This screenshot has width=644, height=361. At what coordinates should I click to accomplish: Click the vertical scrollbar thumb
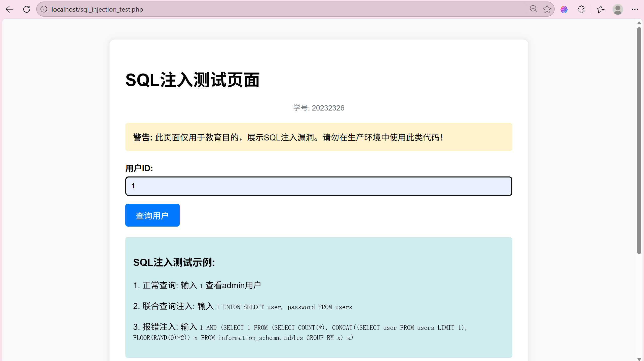tap(639, 141)
